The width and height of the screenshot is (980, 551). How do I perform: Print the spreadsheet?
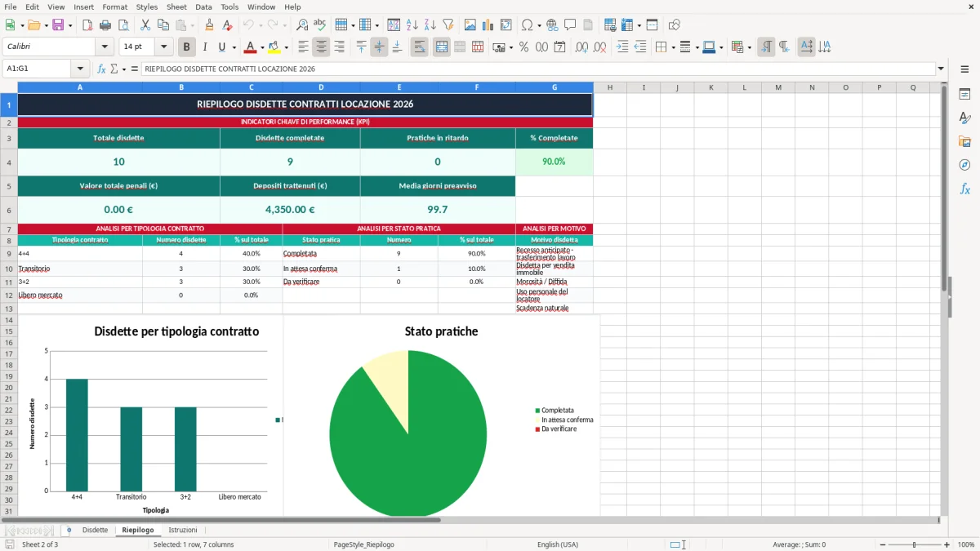105,25
